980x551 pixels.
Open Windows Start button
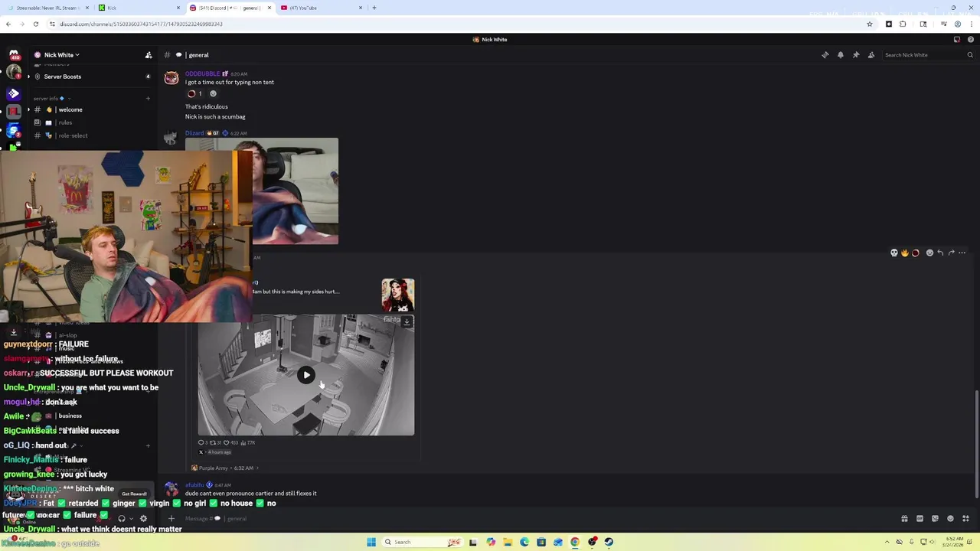371,542
